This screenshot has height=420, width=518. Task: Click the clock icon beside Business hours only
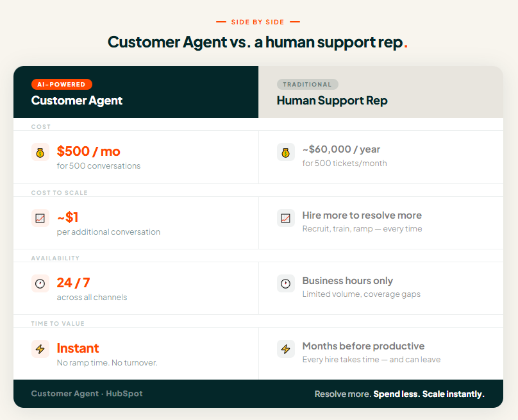pyautogui.click(x=286, y=283)
